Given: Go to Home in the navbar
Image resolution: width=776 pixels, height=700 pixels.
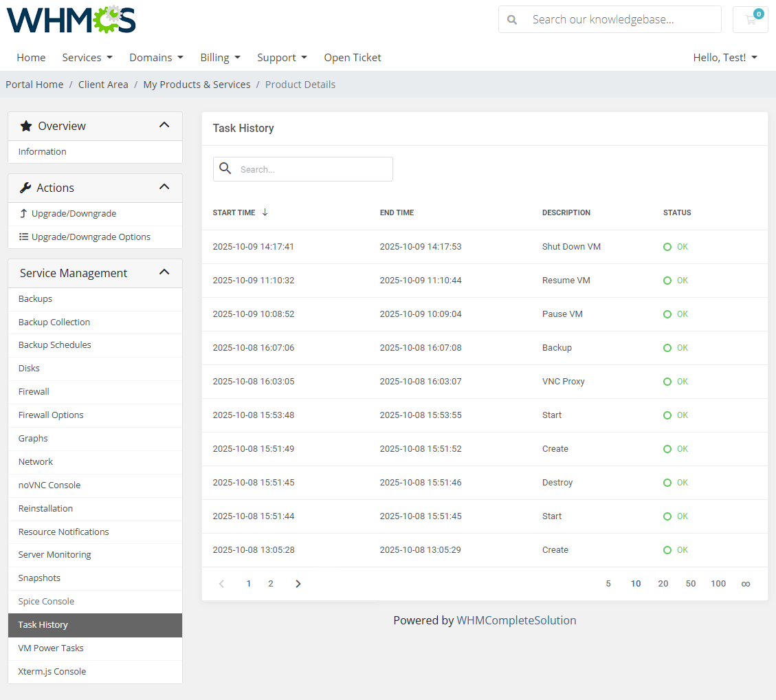Looking at the screenshot, I should (31, 58).
